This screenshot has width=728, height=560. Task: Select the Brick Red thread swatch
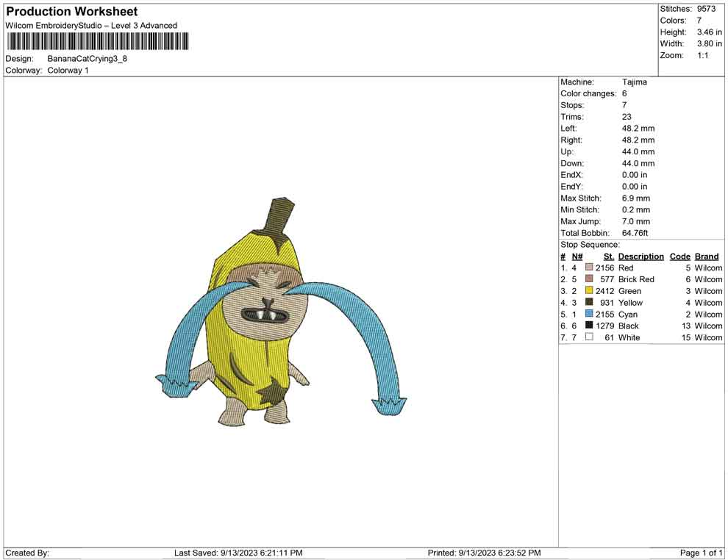pyautogui.click(x=589, y=279)
